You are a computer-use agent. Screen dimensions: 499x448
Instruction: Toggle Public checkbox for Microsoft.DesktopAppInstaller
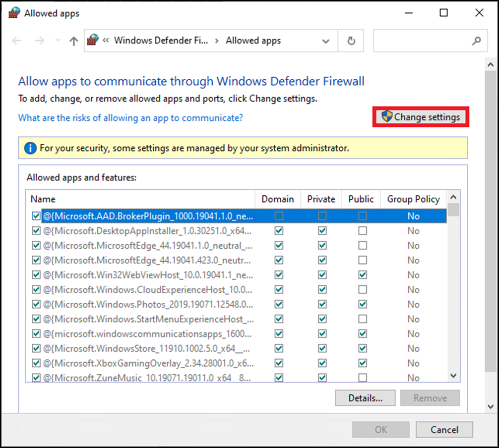[363, 231]
